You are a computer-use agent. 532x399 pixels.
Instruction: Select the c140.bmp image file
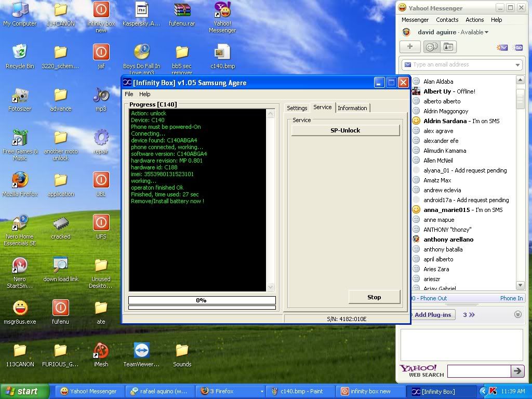pos(222,56)
